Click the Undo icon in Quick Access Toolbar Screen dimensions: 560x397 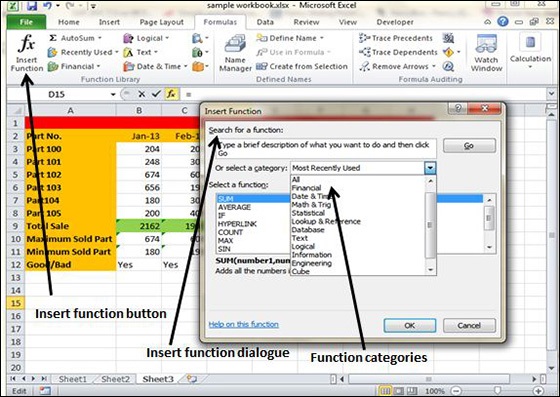(x=48, y=6)
